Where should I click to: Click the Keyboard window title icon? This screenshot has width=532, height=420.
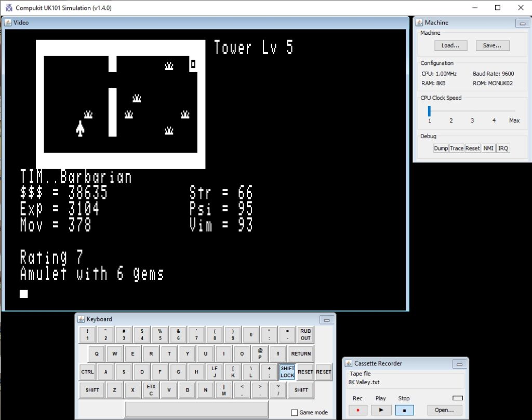(x=81, y=319)
